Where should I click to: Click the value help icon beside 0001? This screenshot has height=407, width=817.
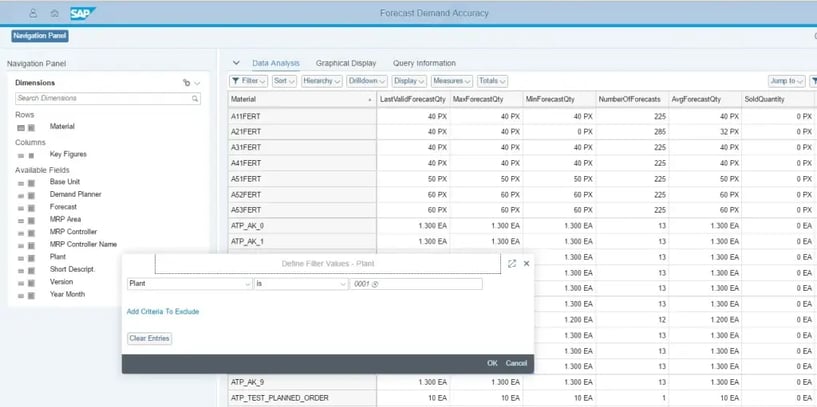(375, 285)
